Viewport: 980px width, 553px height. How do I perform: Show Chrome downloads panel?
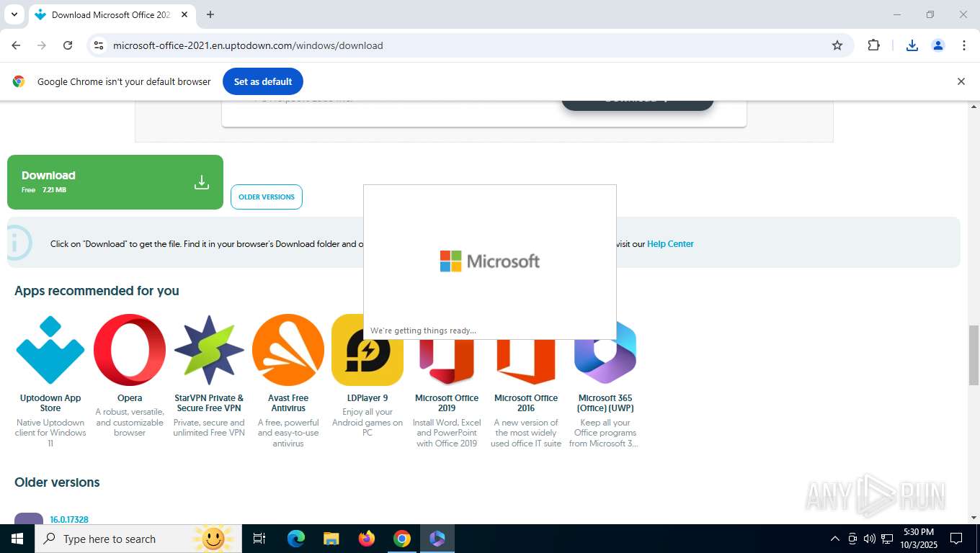click(x=912, y=45)
